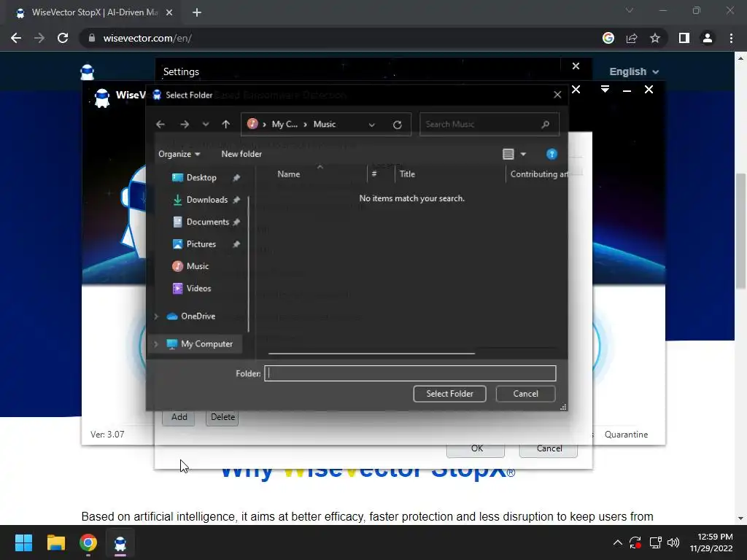Image resolution: width=747 pixels, height=560 pixels.
Task: Go back in the Chrome browser
Action: coord(16,38)
